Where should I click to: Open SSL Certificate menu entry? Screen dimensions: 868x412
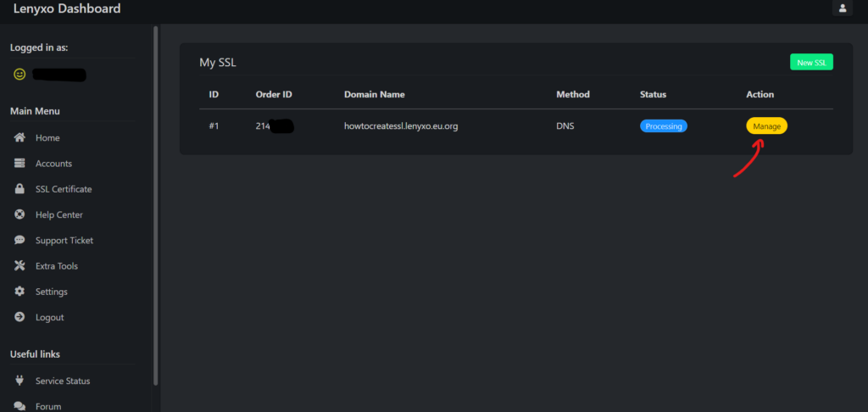click(x=64, y=189)
